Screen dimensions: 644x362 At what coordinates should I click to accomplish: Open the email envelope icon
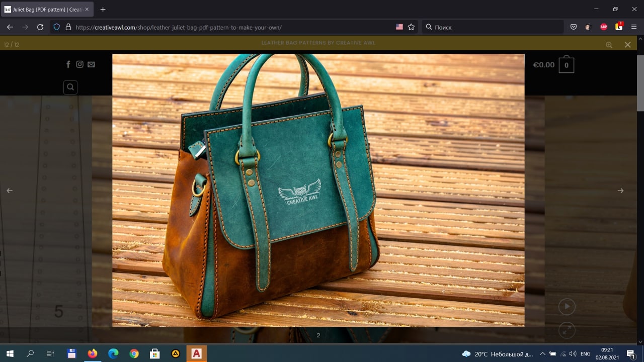click(x=91, y=64)
